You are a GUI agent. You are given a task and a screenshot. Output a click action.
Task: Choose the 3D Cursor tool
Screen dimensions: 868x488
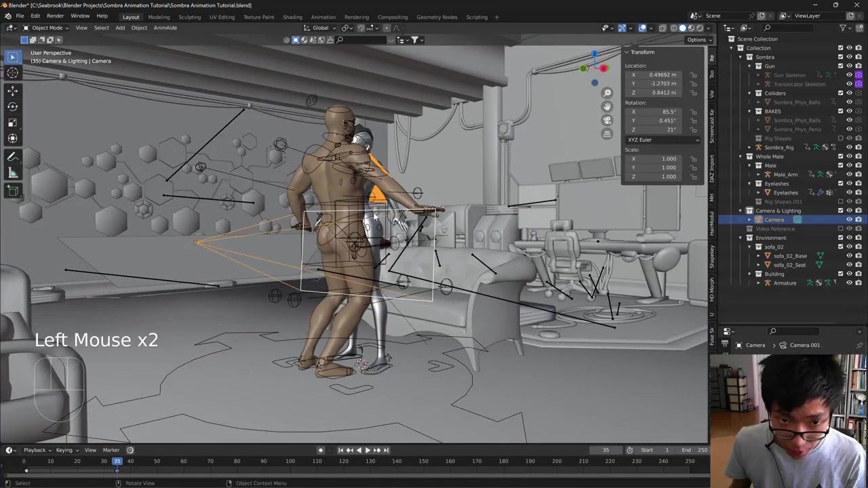coord(12,73)
